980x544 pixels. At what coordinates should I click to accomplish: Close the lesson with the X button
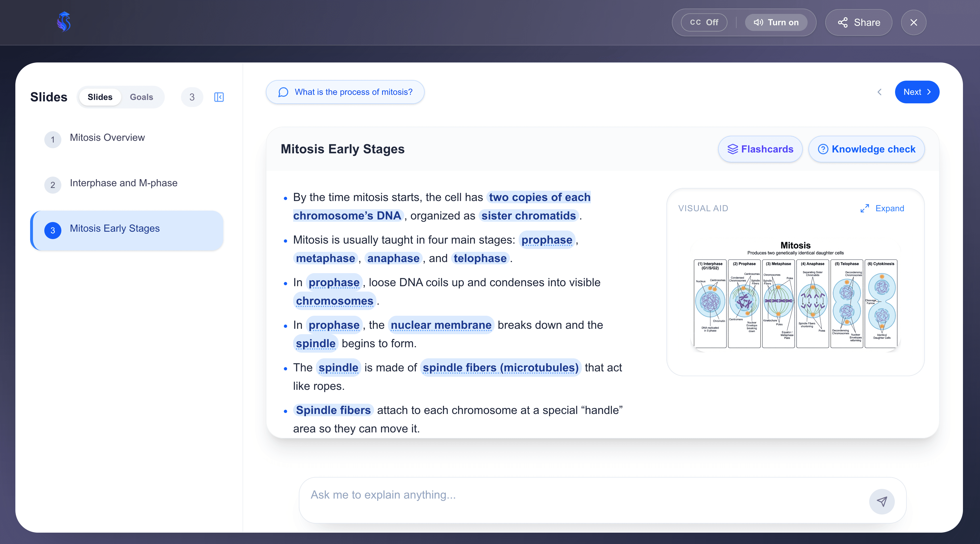pos(914,22)
